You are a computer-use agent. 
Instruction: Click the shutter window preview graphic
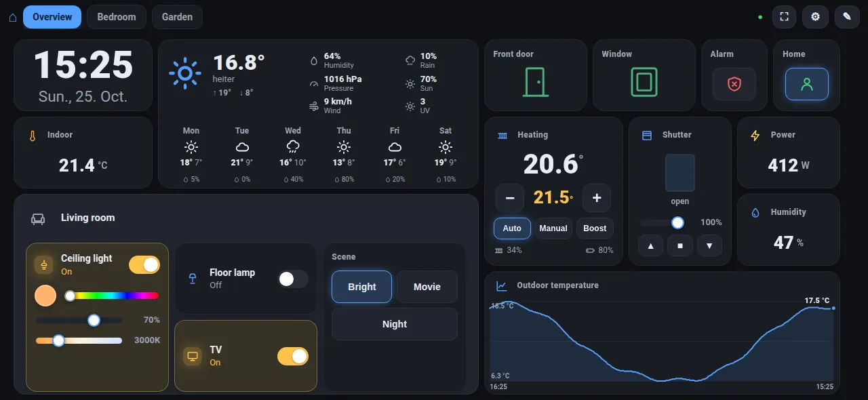coord(680,173)
